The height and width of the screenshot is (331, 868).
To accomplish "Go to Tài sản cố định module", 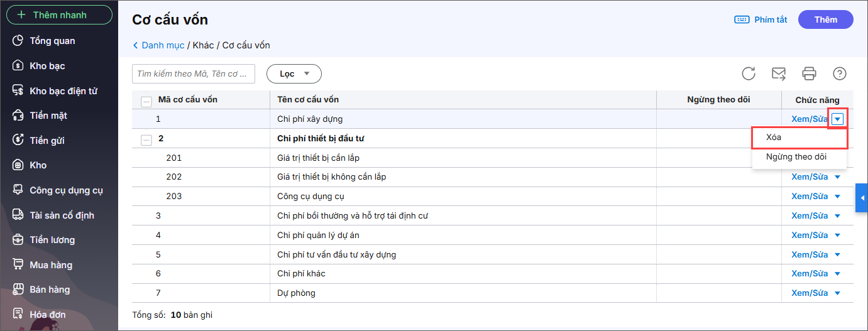I will click(62, 215).
